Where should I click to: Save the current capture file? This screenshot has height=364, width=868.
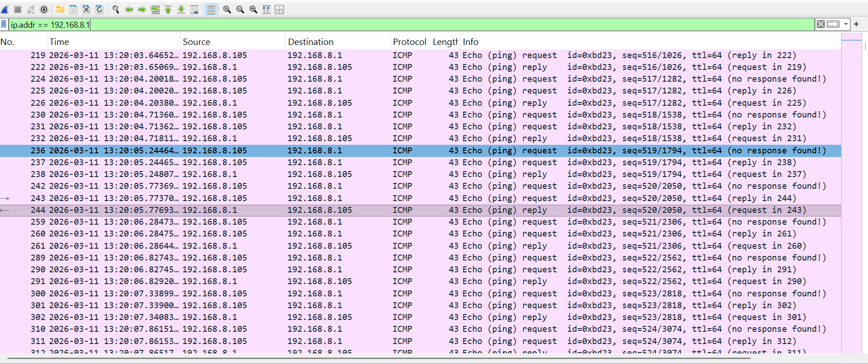(x=73, y=9)
